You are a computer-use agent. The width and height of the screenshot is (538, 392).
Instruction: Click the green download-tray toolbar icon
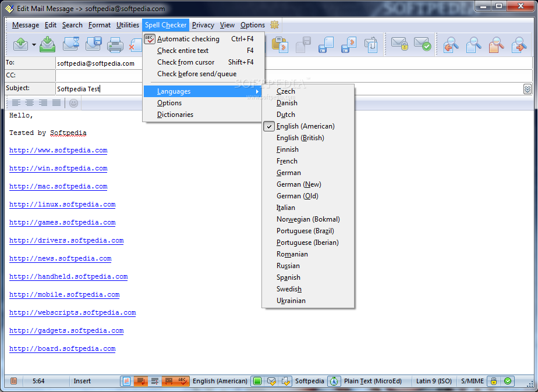(47, 45)
